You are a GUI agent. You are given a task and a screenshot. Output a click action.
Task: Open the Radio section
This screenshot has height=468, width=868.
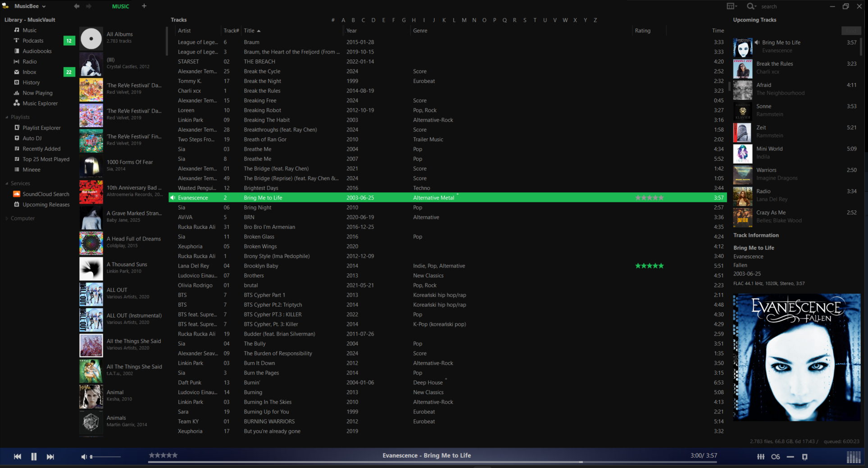click(x=30, y=62)
